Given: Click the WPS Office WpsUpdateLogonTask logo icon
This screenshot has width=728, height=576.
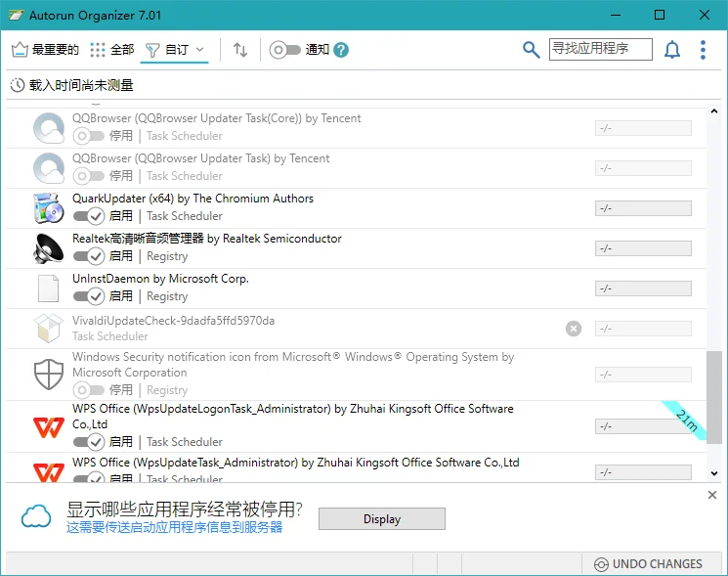Looking at the screenshot, I should tap(49, 427).
